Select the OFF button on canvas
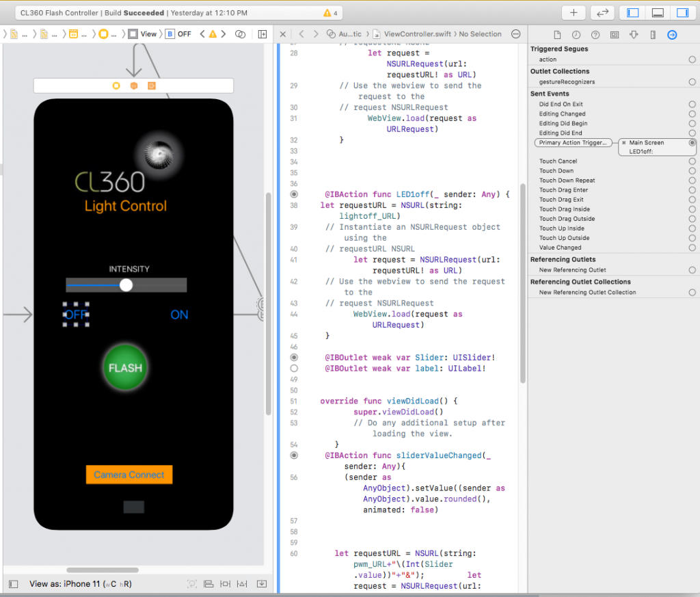The width and height of the screenshot is (700, 597). [x=76, y=315]
